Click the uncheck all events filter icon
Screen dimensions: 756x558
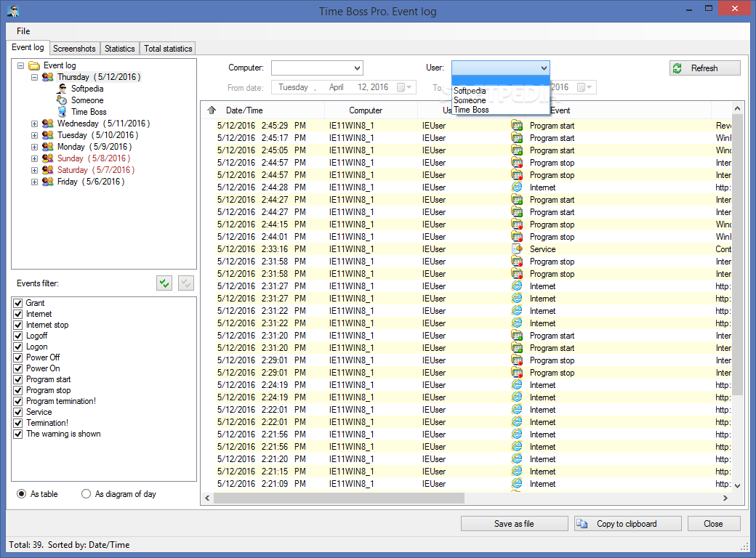click(x=186, y=283)
